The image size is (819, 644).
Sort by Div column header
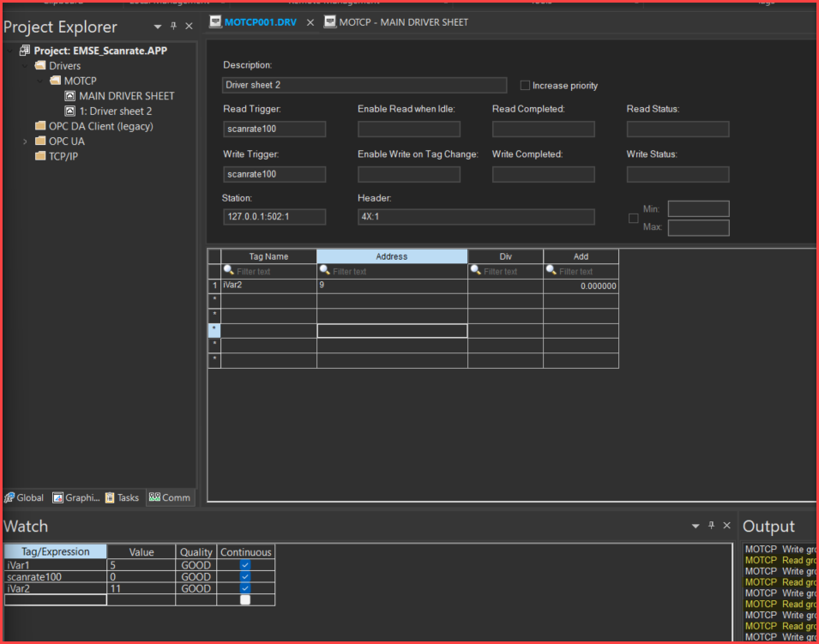point(506,256)
